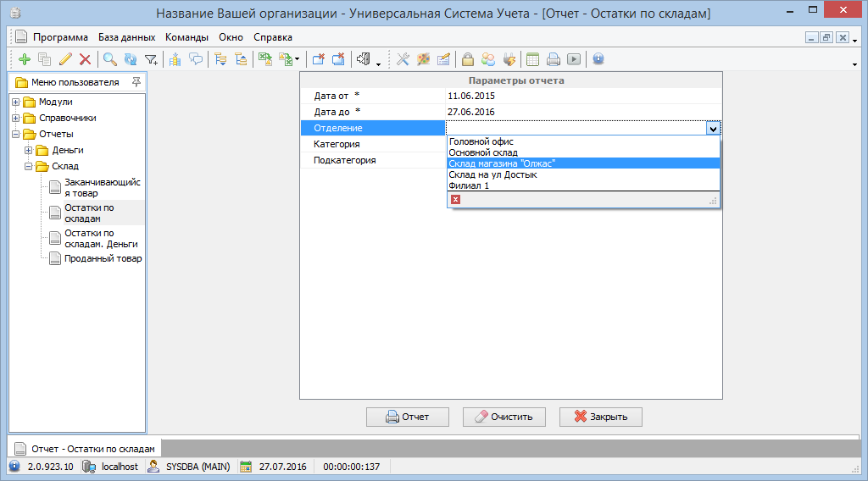
Task: Expand the Модули tree node
Action: click(16, 102)
